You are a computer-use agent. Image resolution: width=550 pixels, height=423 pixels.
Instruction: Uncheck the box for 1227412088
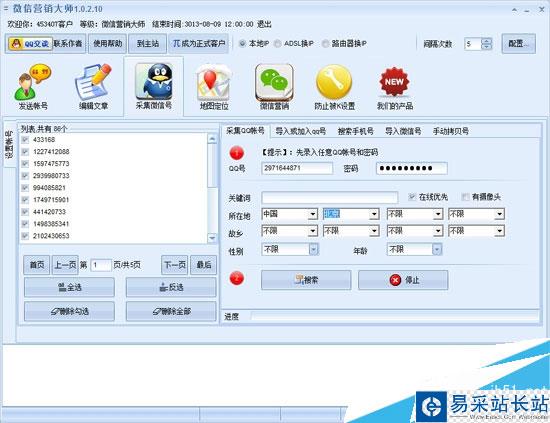[25, 152]
